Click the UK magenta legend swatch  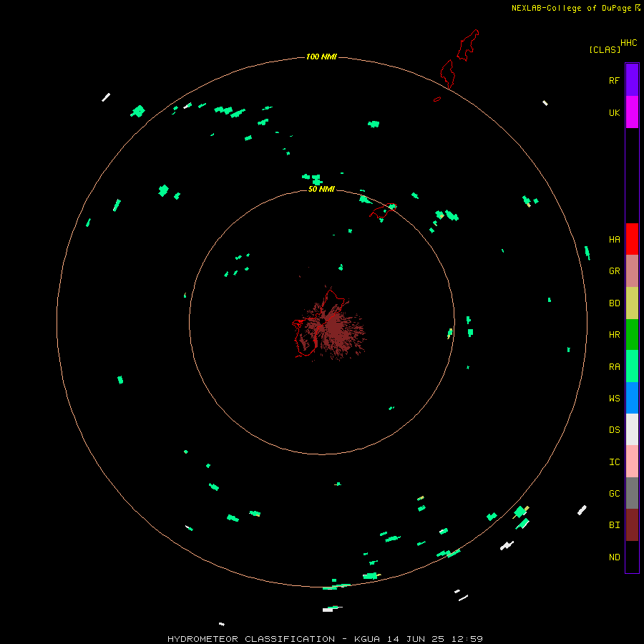632,112
